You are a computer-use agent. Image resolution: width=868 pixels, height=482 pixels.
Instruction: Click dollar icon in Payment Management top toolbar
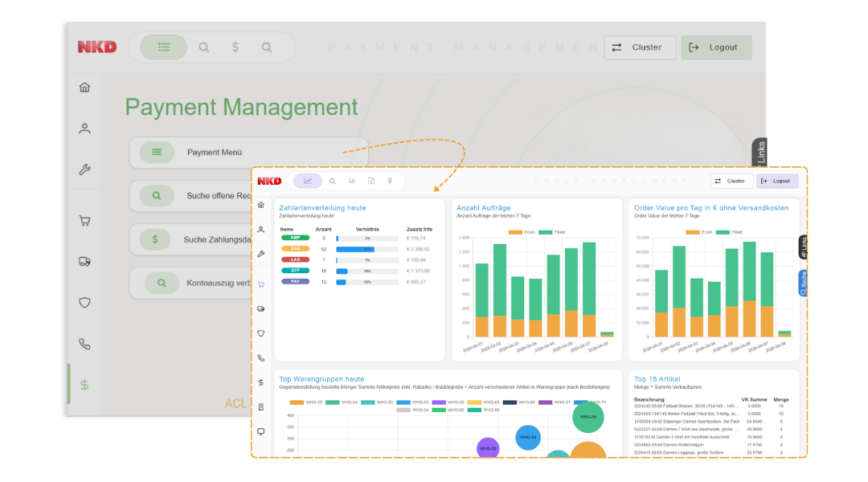[x=235, y=47]
